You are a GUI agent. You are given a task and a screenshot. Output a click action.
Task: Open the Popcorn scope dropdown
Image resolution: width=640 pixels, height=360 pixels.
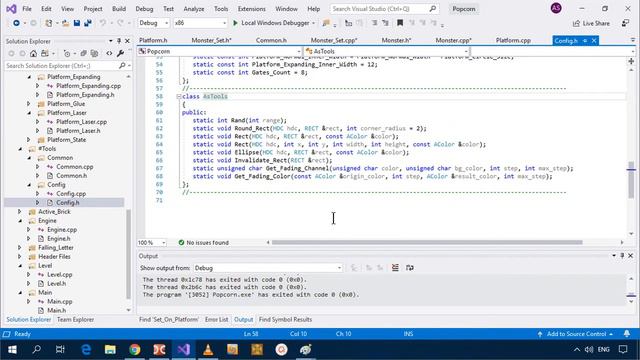tap(220, 51)
